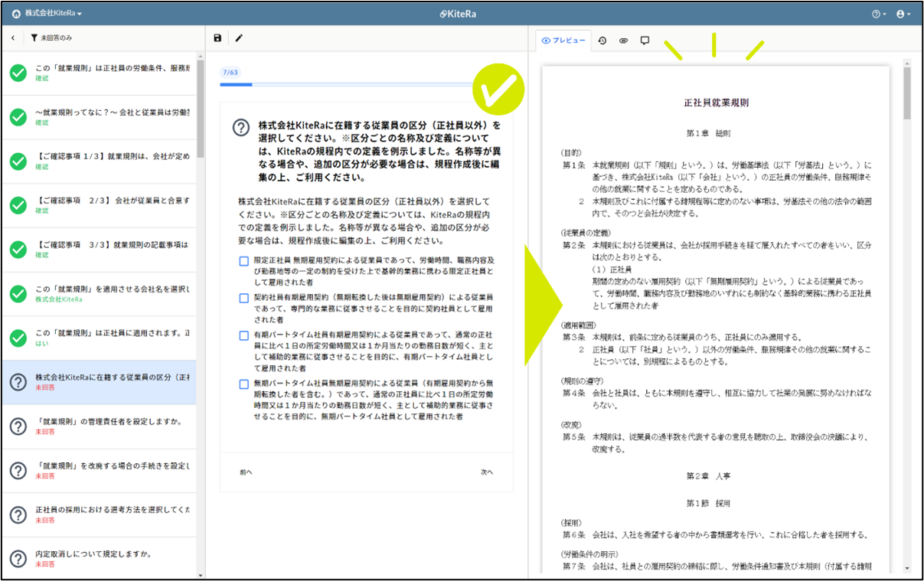Switch to the プレビュー tab
Viewport: 924px width, 581px height.
point(563,41)
